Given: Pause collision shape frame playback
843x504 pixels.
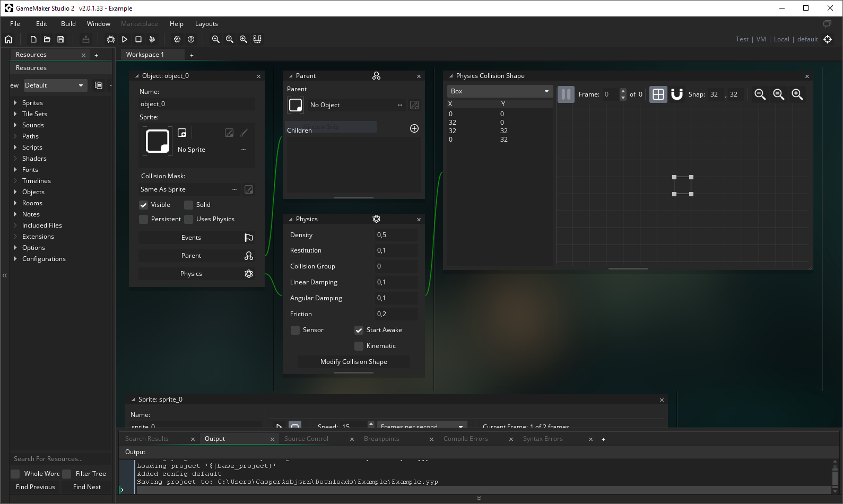Looking at the screenshot, I should coord(566,94).
